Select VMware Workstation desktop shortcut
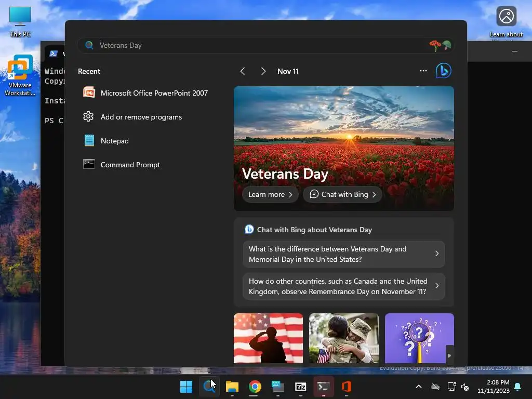This screenshot has width=532, height=399. [x=20, y=75]
